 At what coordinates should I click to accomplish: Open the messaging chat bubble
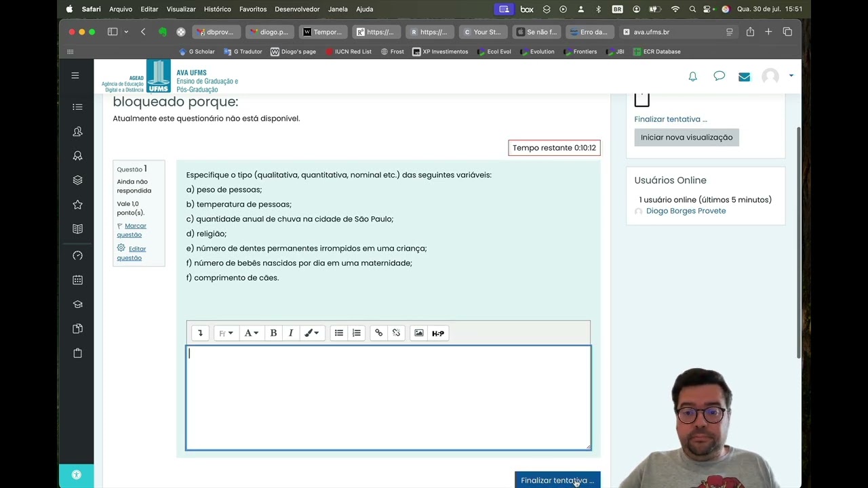click(719, 76)
